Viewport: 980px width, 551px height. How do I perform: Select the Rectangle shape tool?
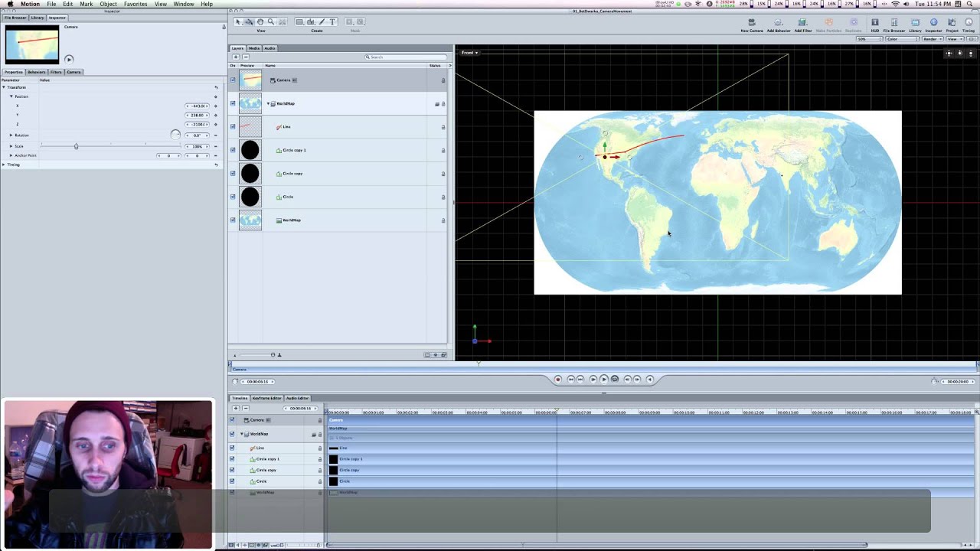click(x=299, y=22)
